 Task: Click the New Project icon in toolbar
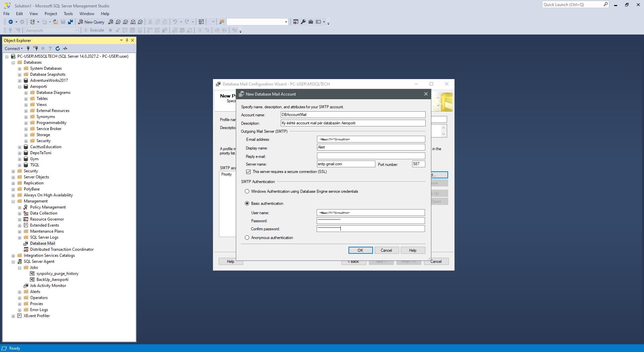click(33, 22)
